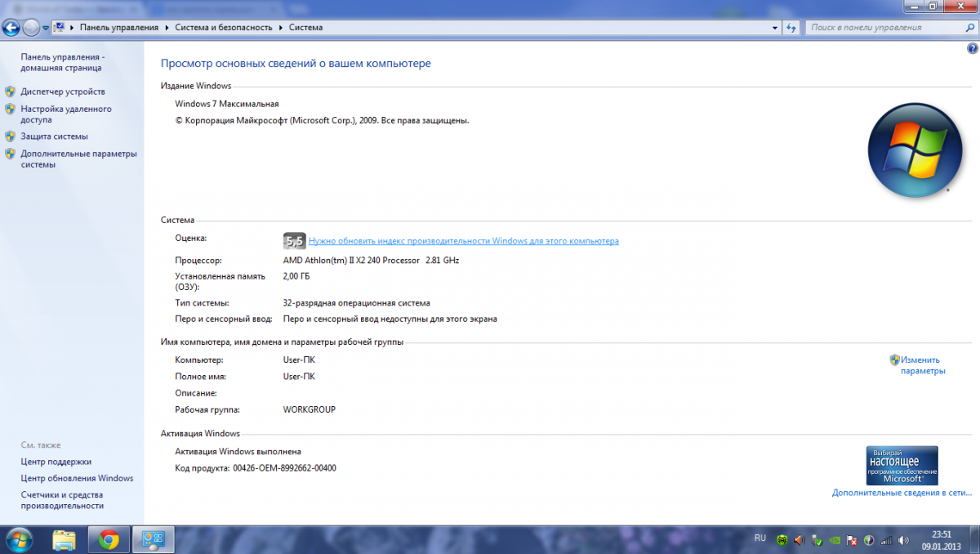
Task: Click the 2,00 ГБ memory value
Action: point(296,276)
